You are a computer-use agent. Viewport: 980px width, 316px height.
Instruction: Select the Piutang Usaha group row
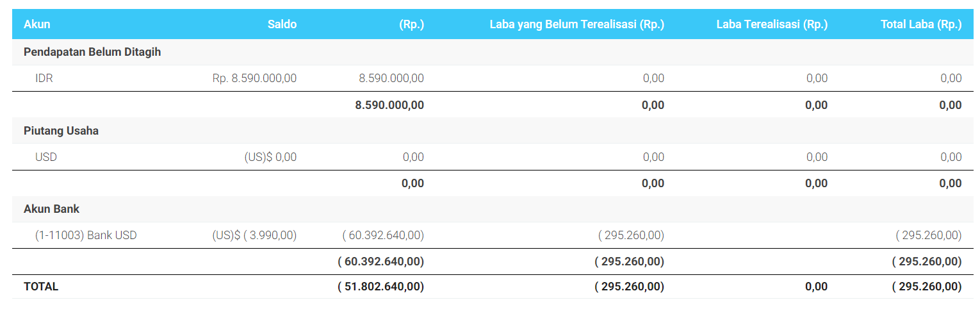tap(61, 131)
